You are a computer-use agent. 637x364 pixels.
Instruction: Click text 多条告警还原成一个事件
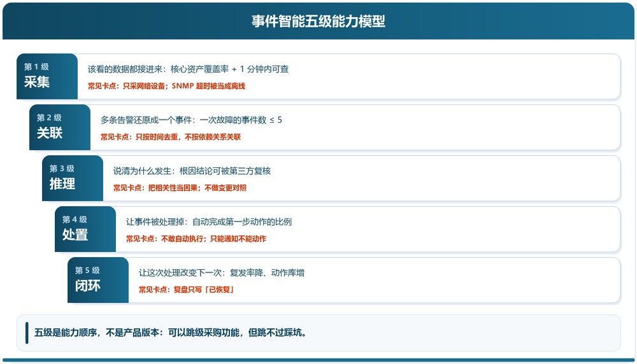tap(147, 120)
